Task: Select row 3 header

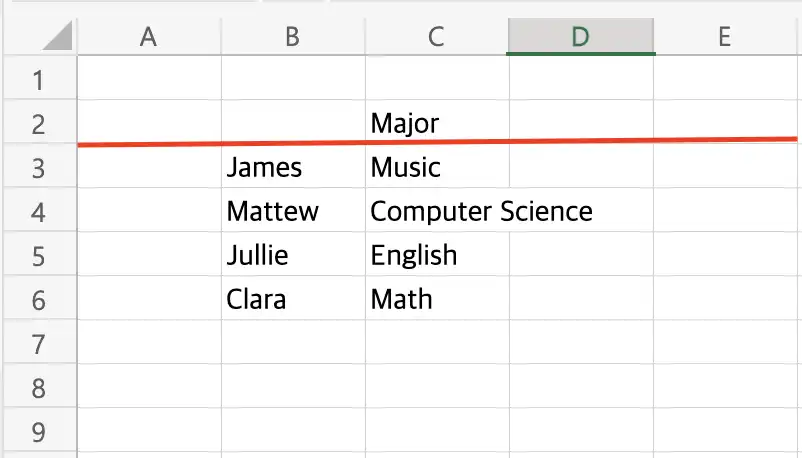Action: click(x=39, y=166)
